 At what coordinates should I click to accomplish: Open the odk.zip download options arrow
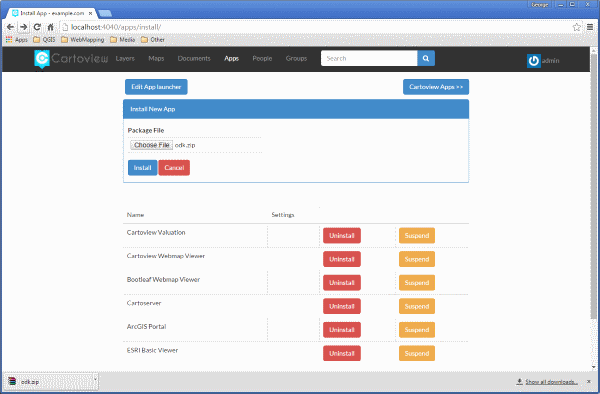pos(95,380)
